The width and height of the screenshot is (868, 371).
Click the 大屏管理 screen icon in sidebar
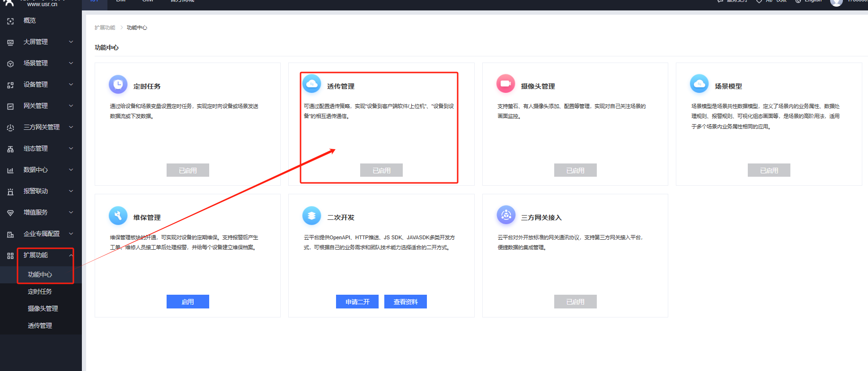coord(10,42)
